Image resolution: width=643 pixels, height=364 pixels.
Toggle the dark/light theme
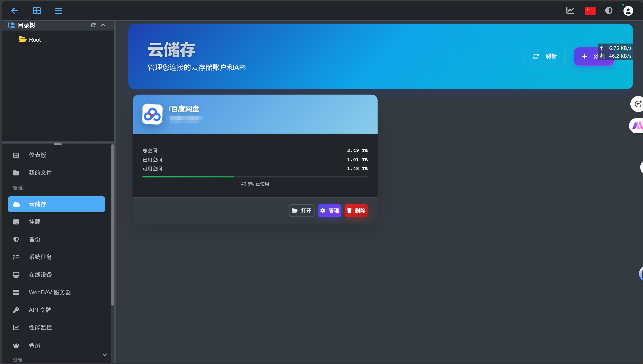point(608,11)
